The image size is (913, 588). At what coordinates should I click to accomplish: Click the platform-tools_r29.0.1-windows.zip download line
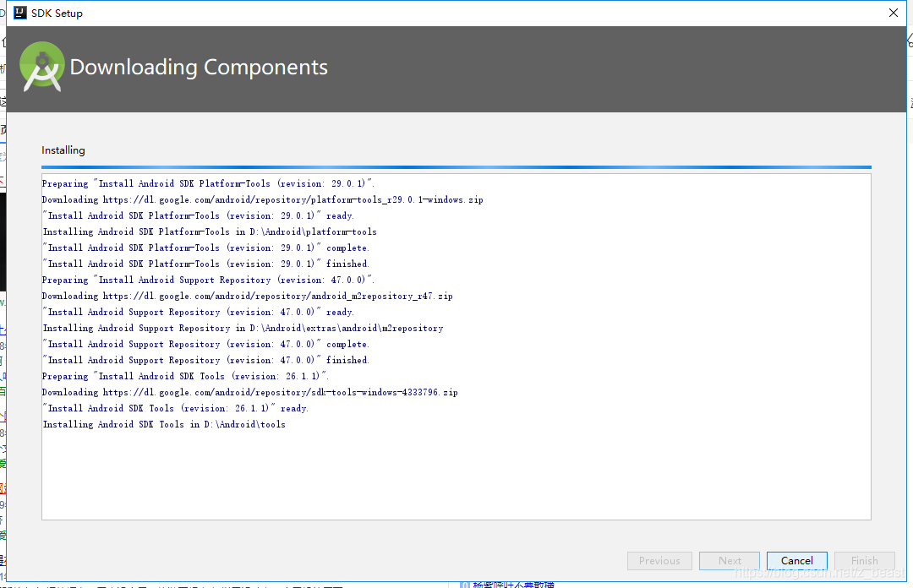pos(263,199)
